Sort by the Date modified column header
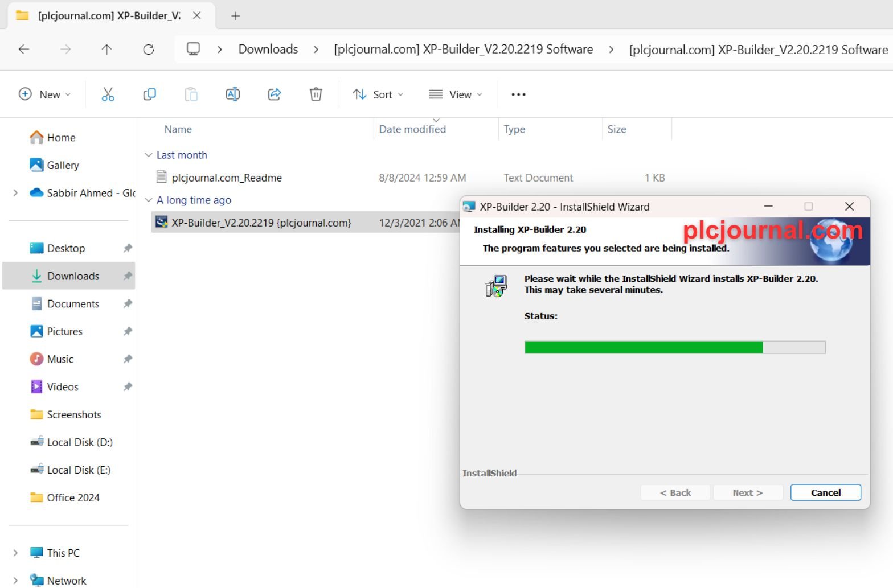This screenshot has width=893, height=588. coord(412,130)
